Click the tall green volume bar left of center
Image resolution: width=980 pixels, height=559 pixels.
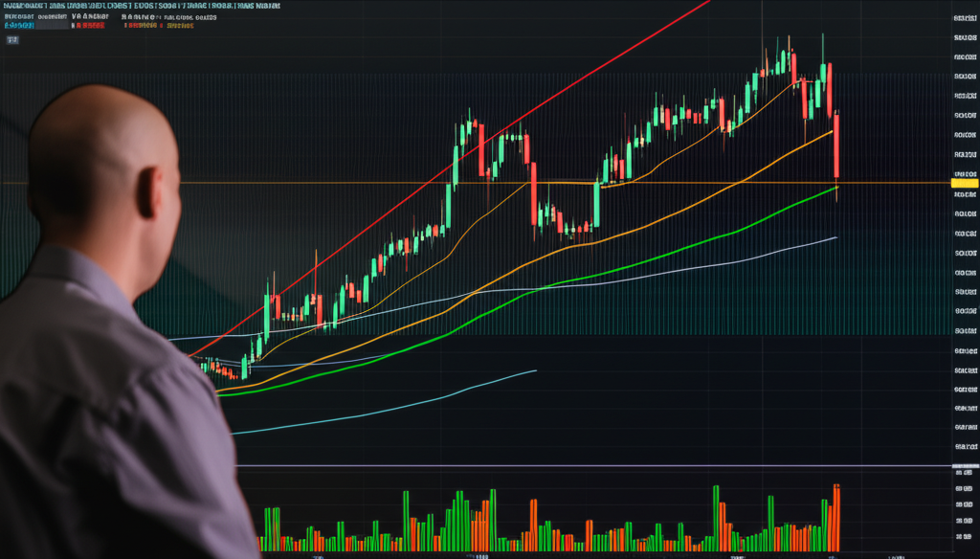tap(406, 521)
